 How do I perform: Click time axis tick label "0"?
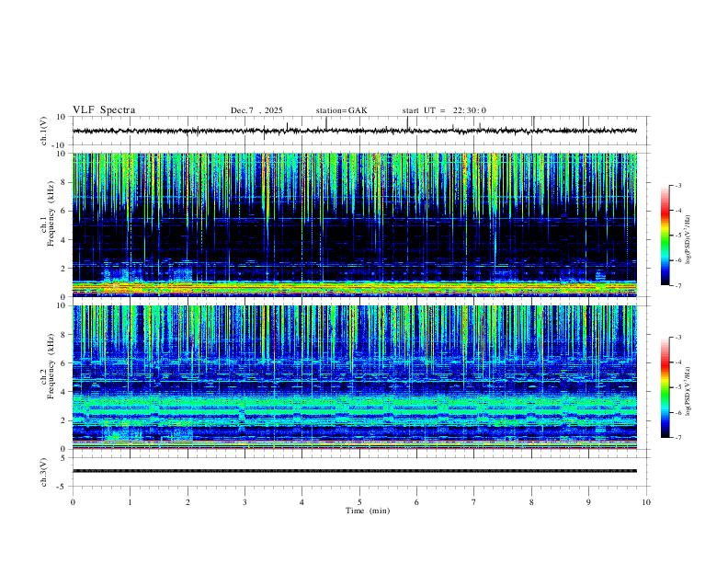click(x=73, y=502)
